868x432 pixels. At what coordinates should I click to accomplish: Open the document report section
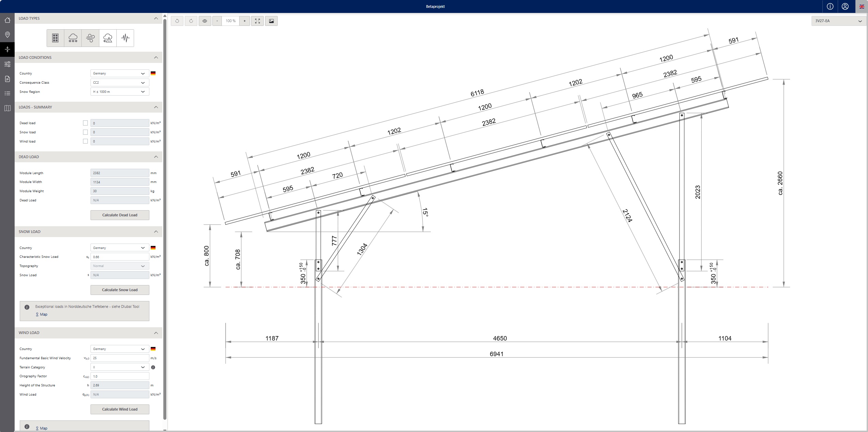click(7, 79)
